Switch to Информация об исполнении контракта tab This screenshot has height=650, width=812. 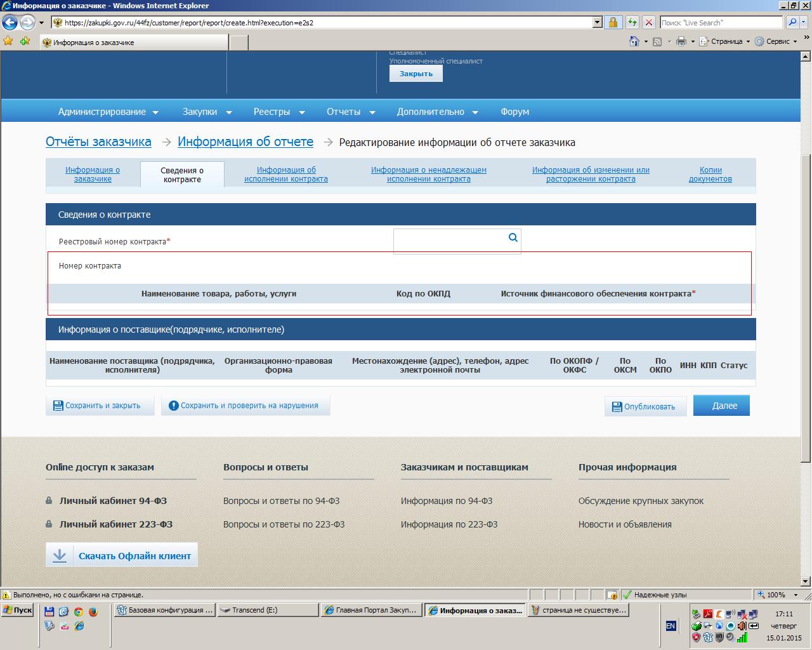pos(286,175)
